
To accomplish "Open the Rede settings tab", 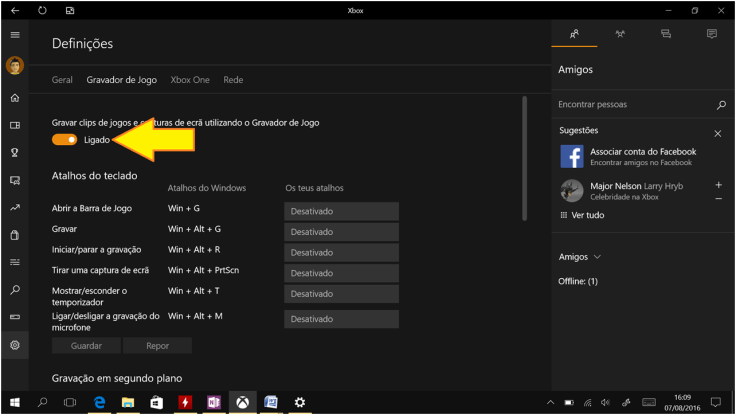I will click(x=233, y=79).
